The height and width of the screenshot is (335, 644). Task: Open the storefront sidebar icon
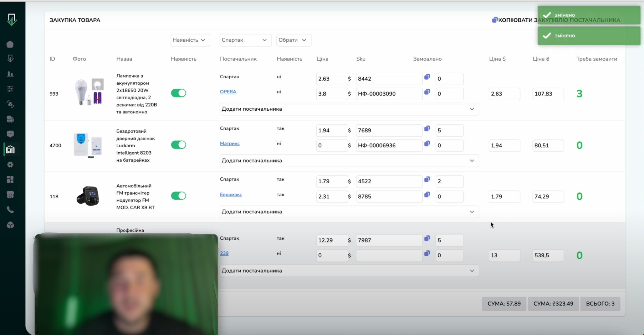click(x=10, y=195)
